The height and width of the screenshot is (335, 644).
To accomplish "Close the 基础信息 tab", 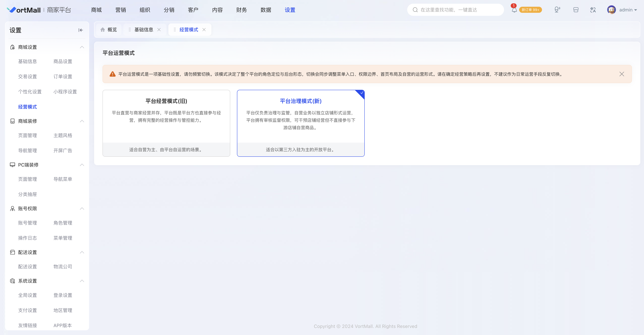I will tap(159, 30).
